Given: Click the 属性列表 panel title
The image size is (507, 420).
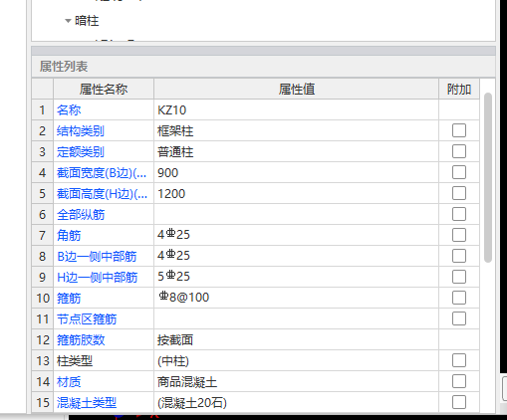Looking at the screenshot, I should click(x=64, y=67).
